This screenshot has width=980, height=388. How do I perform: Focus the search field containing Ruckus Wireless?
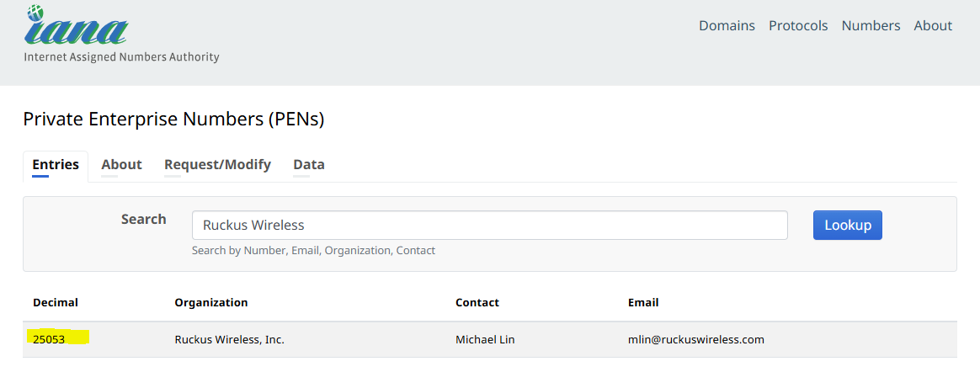point(489,226)
